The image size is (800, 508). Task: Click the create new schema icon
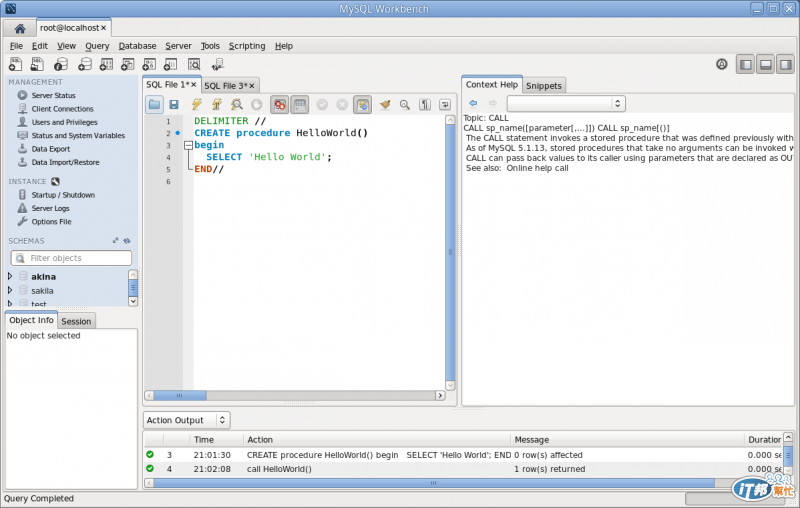tap(85, 64)
